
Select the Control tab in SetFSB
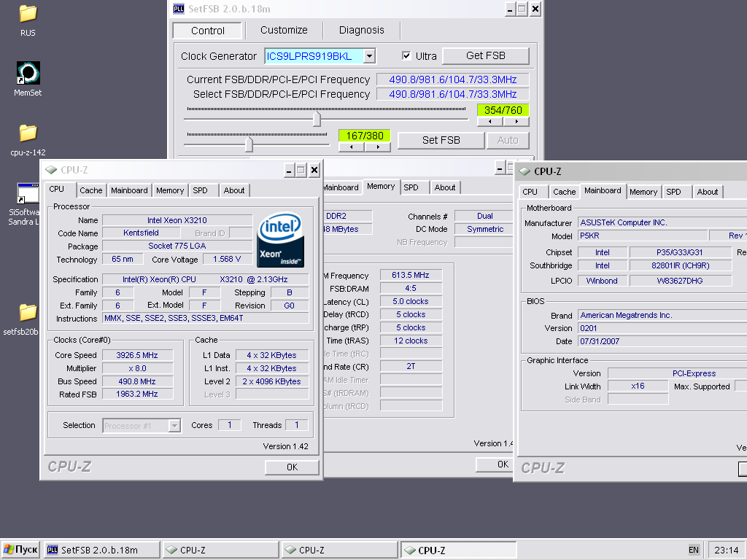coord(208,31)
